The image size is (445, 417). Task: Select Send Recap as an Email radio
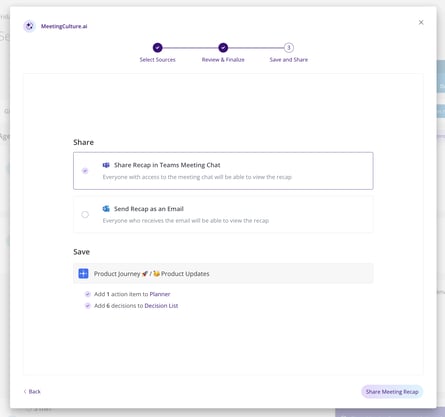coord(85,214)
